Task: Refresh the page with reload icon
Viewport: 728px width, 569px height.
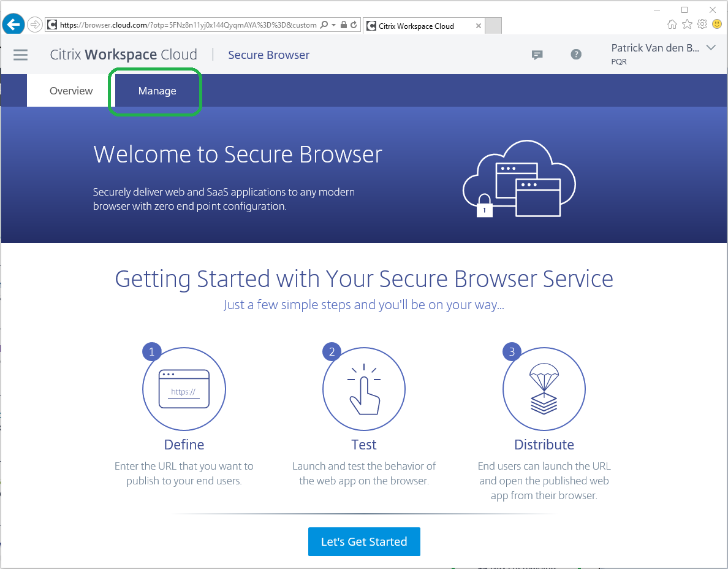Action: pos(354,25)
